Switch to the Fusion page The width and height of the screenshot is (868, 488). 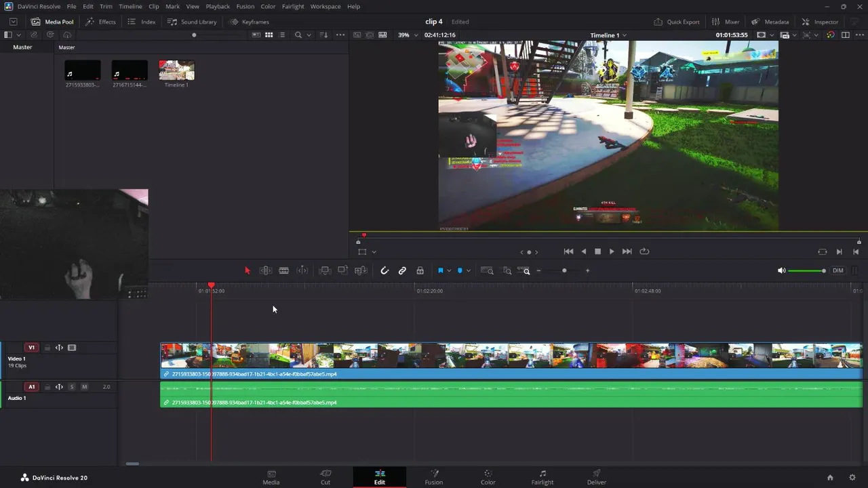coord(434,477)
